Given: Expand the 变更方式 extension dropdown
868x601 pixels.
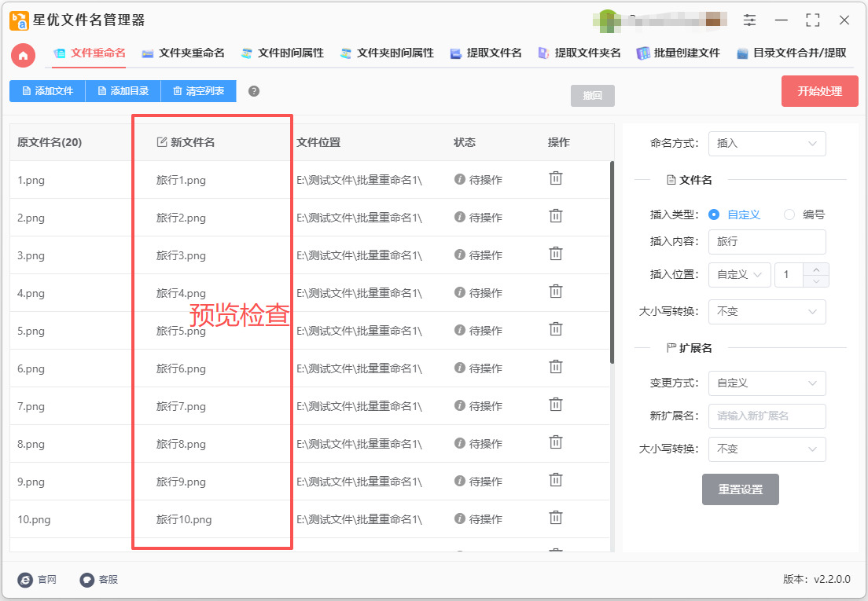Looking at the screenshot, I should [767, 383].
